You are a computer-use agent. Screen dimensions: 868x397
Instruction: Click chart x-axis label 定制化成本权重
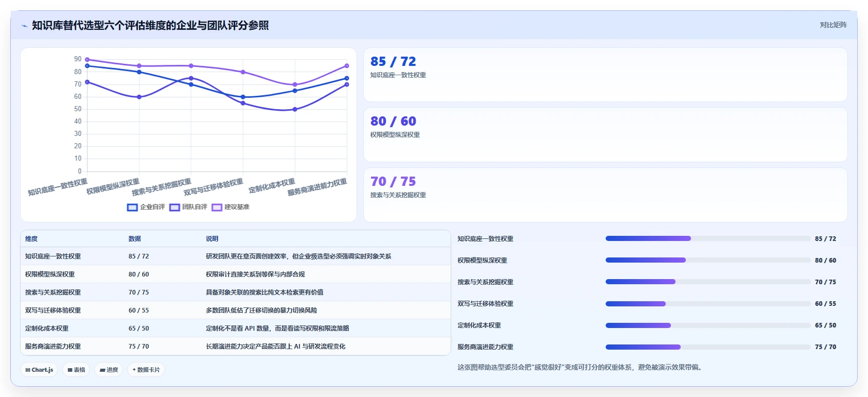[272, 186]
